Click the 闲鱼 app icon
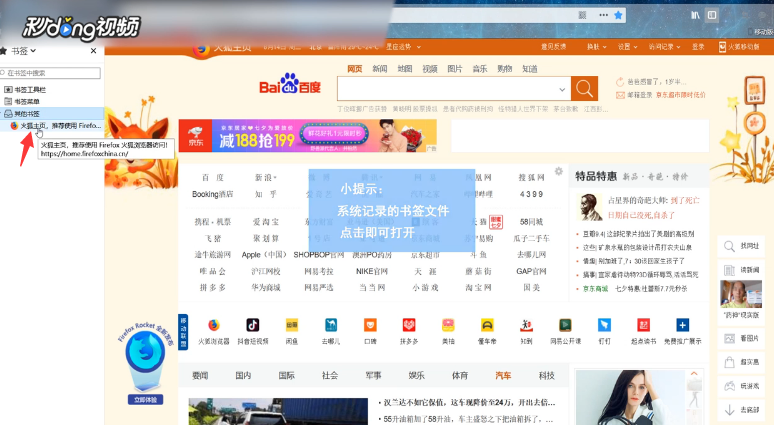The height and width of the screenshot is (425, 774). pos(292,325)
